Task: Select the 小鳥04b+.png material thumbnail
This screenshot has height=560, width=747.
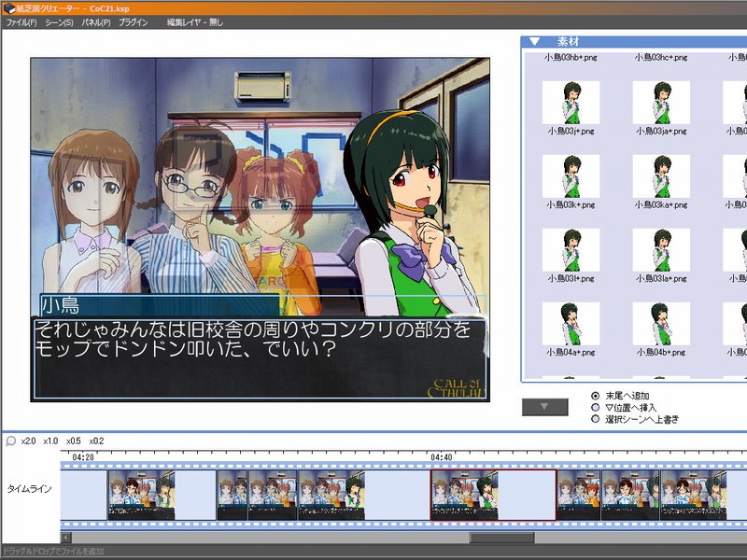Action: pyautogui.click(x=661, y=324)
